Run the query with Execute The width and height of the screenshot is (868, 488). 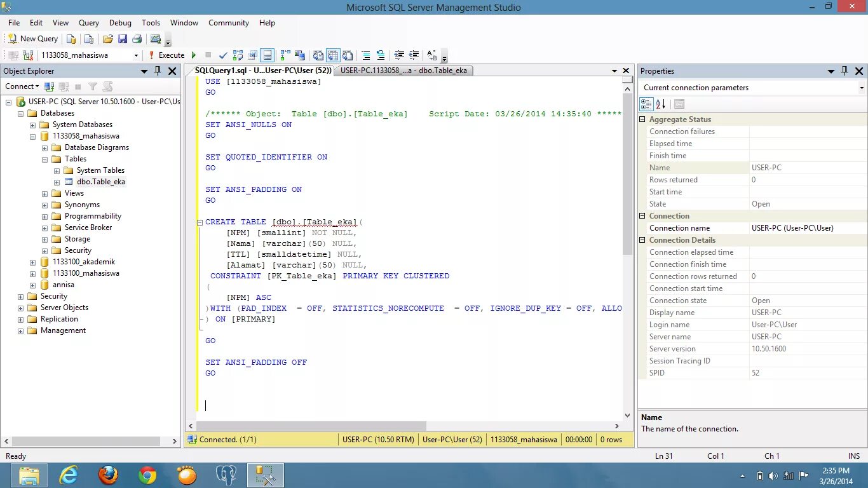click(166, 55)
